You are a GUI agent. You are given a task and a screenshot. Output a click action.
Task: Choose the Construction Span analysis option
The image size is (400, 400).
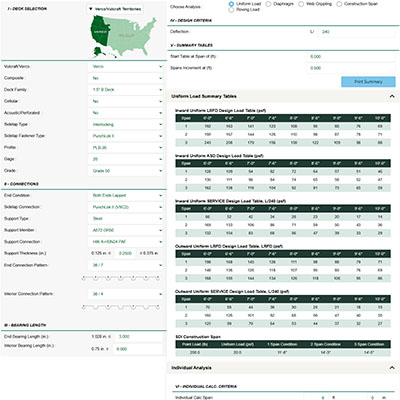coord(339,4)
